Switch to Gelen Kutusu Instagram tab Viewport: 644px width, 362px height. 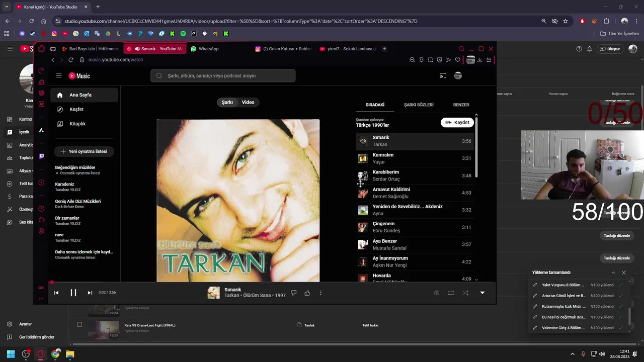284,49
